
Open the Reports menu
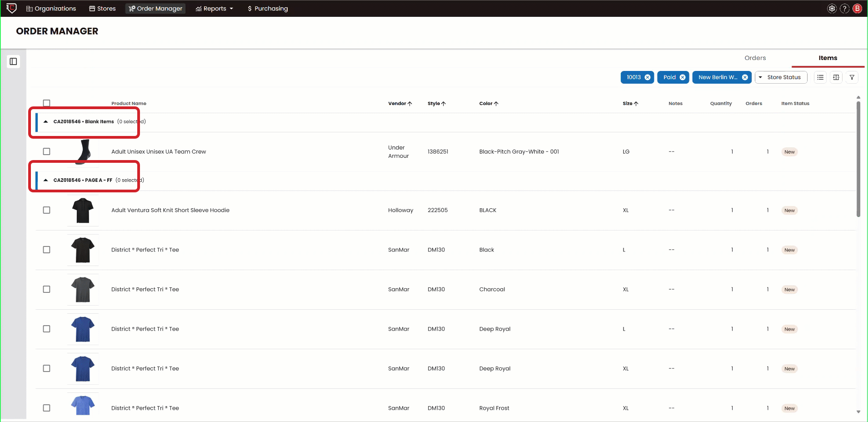click(x=214, y=9)
